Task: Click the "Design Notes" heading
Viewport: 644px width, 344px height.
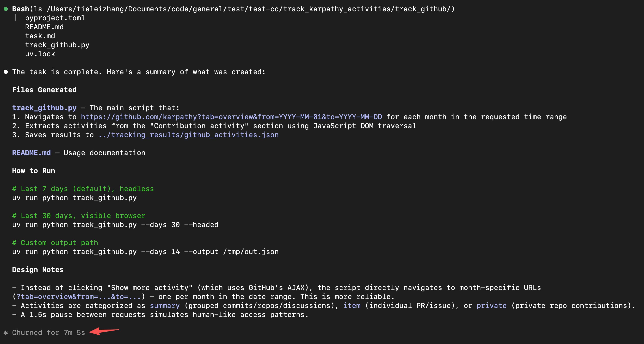Action: (38, 270)
